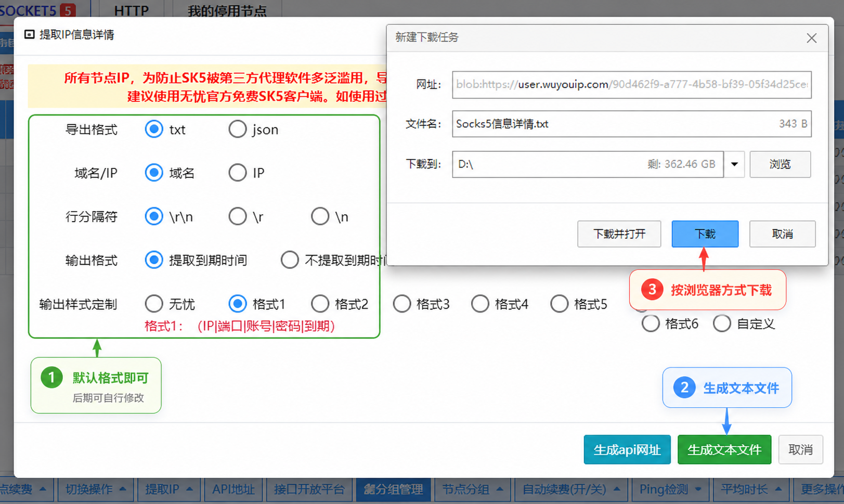This screenshot has height=504, width=844.
Task: Click the 分组管理 bottom button
Action: (393, 489)
